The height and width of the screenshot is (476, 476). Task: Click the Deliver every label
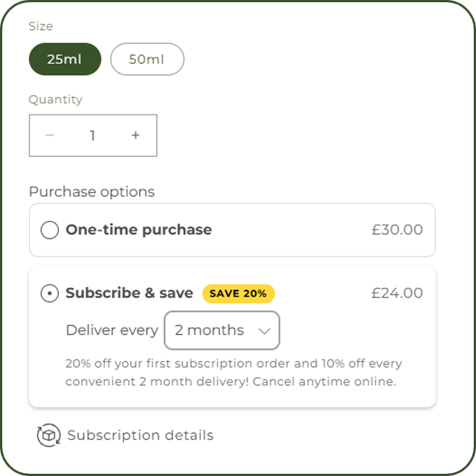click(x=112, y=330)
